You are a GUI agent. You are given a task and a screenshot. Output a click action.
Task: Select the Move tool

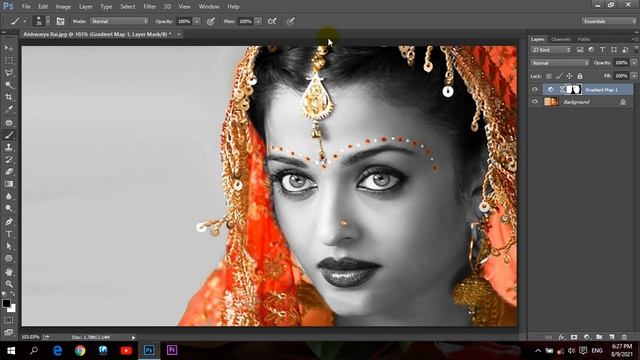click(x=9, y=48)
